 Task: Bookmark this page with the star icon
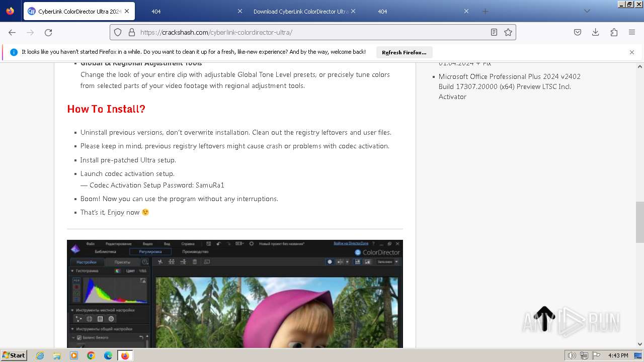pyautogui.click(x=508, y=32)
